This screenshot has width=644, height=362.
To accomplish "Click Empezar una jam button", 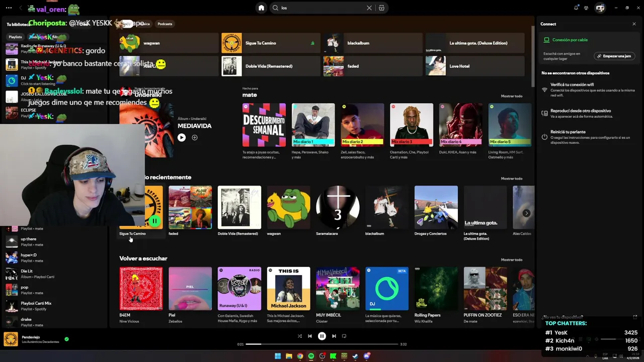I will 613,56.
